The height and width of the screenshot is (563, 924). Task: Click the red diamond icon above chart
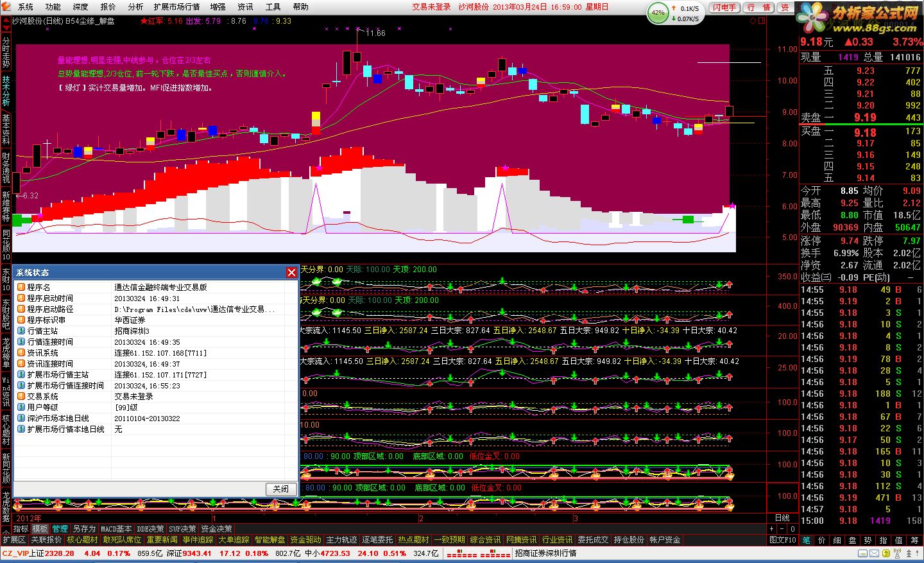(753, 21)
